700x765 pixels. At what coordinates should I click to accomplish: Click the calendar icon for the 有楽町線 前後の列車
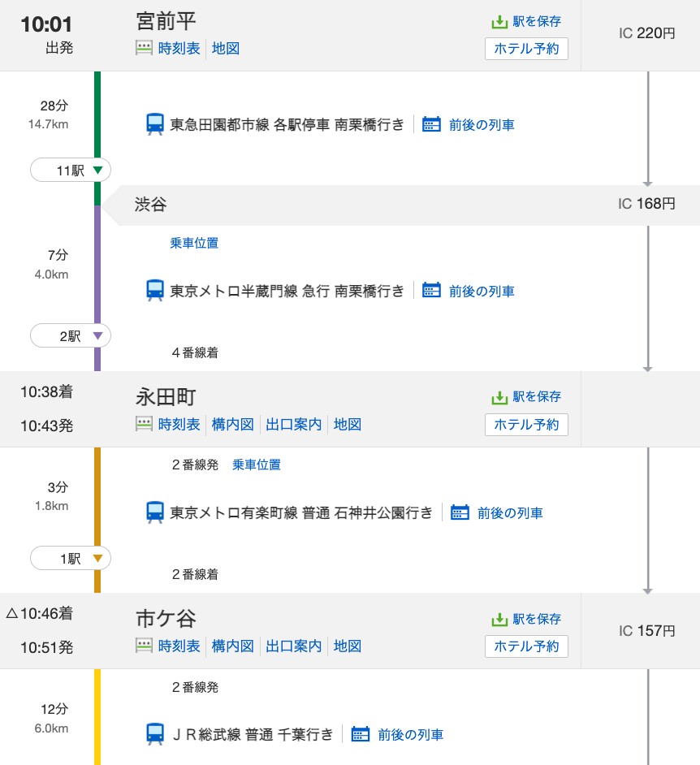(460, 512)
